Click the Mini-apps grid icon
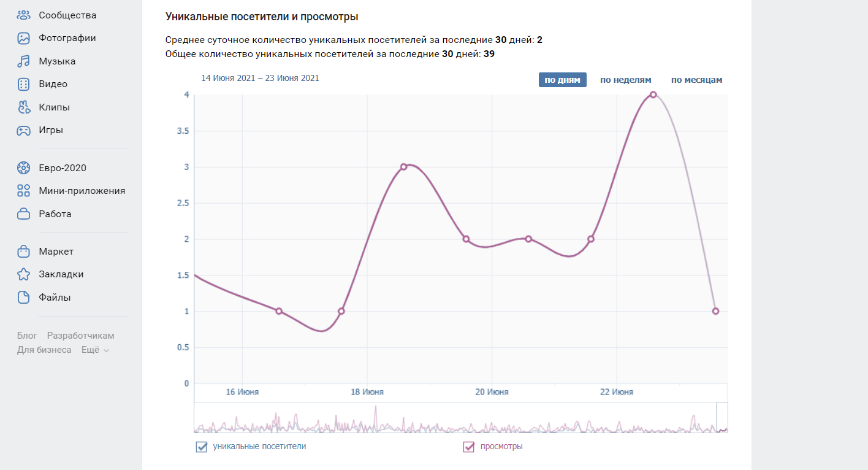868x470 pixels. [23, 191]
